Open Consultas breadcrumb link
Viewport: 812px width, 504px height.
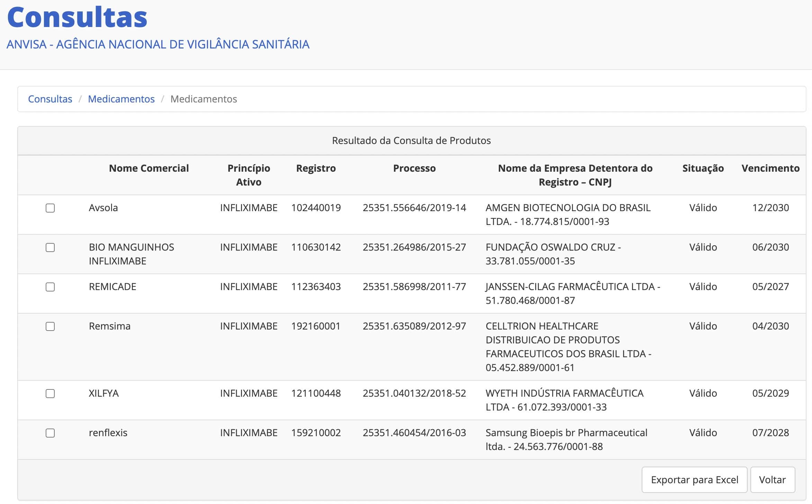click(50, 99)
